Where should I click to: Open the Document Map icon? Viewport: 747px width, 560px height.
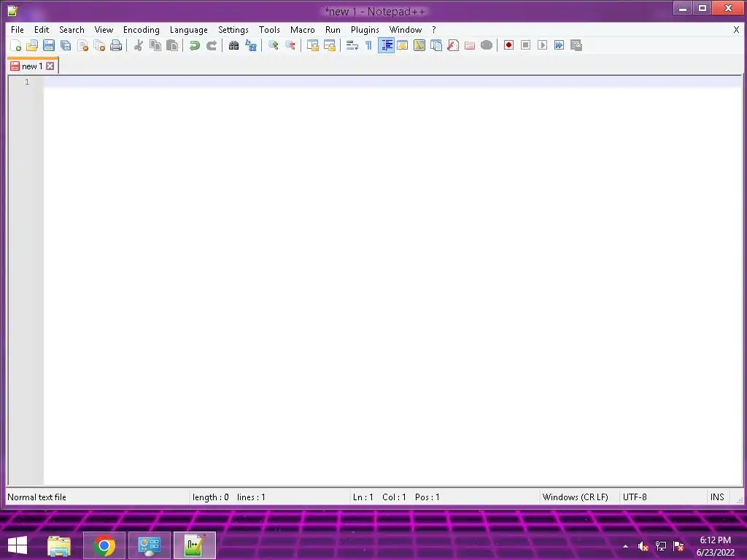(x=419, y=45)
